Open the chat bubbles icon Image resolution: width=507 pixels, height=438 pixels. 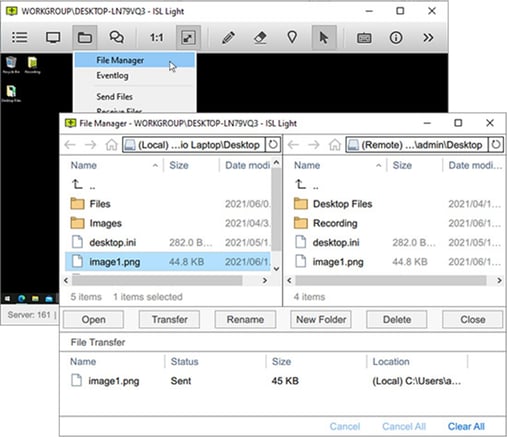pyautogui.click(x=117, y=37)
